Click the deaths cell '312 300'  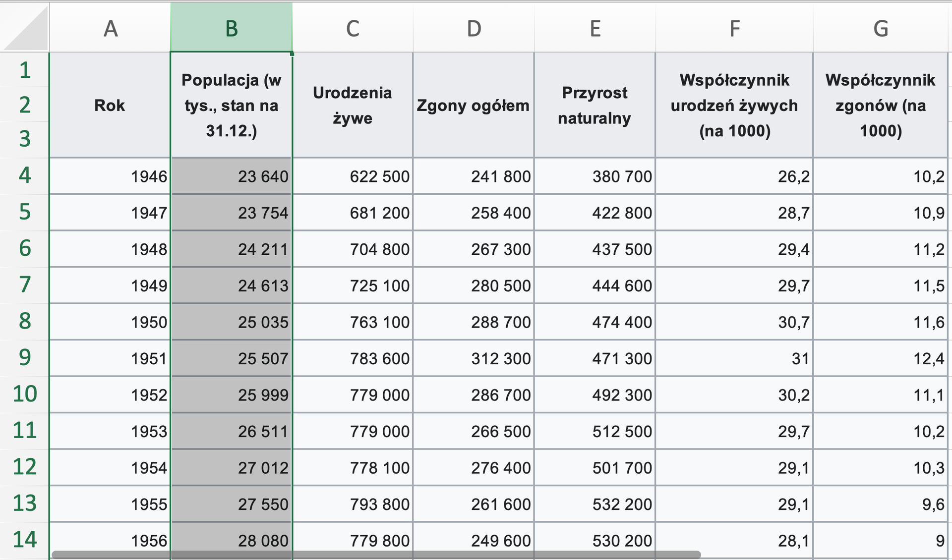pos(474,358)
